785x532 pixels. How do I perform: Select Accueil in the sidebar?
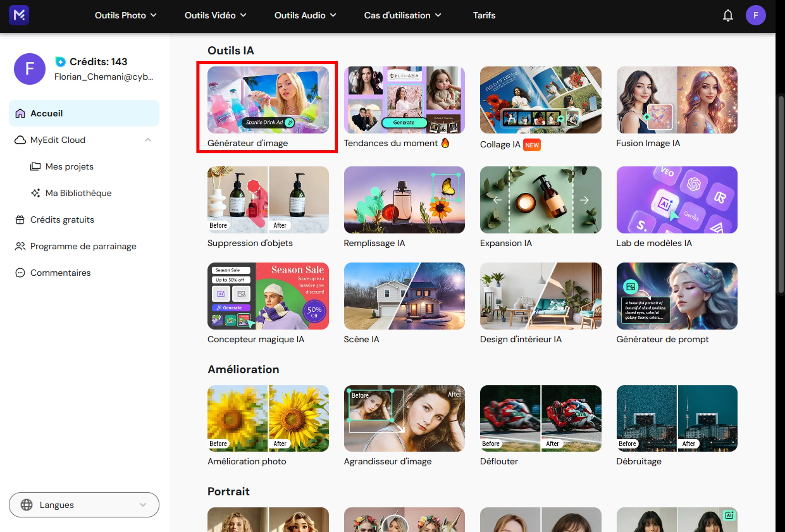point(84,113)
